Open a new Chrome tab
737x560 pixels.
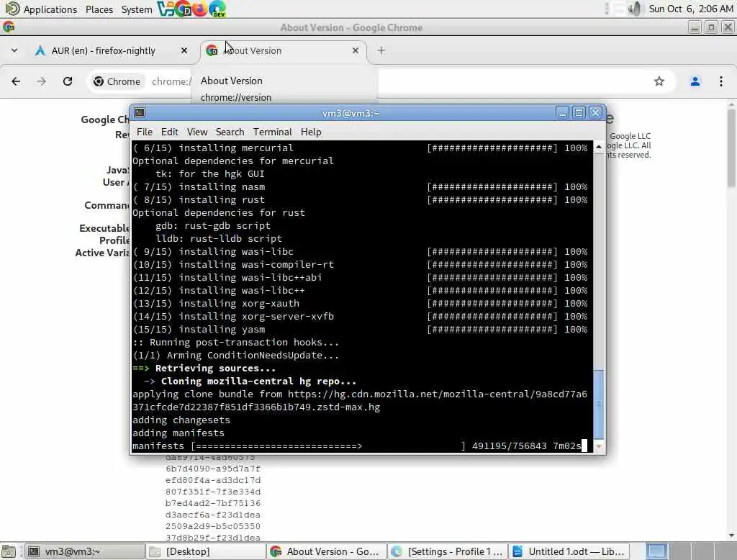381,50
